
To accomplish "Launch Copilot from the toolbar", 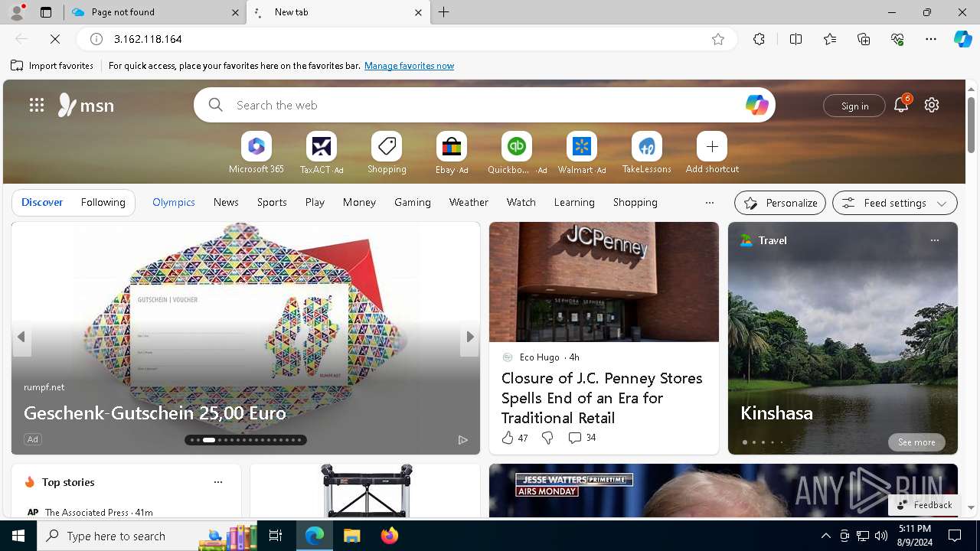I will [x=962, y=39].
